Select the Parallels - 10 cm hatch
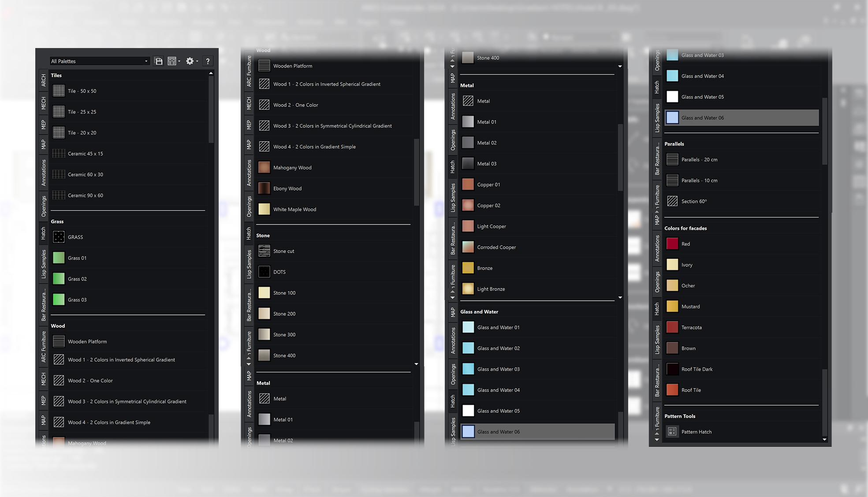The image size is (868, 497). point(742,180)
